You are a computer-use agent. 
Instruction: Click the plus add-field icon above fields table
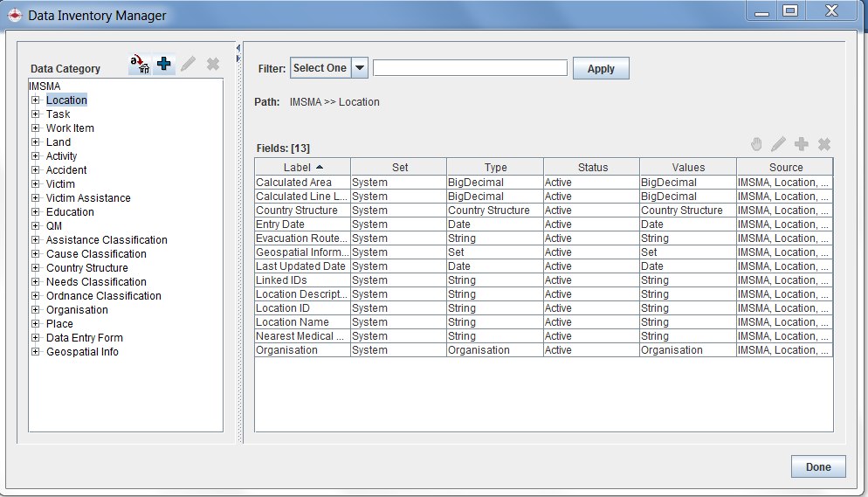tap(801, 144)
